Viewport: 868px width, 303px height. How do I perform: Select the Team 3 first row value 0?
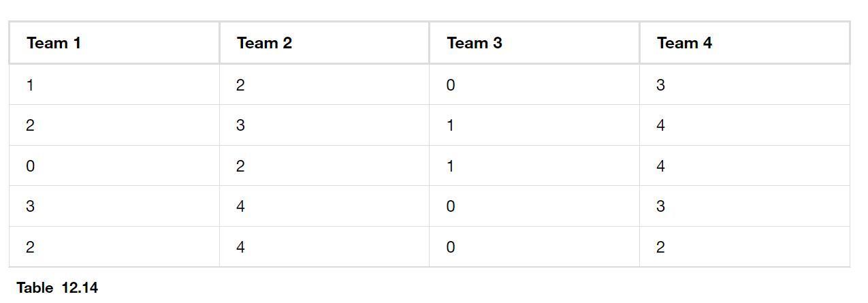[451, 85]
